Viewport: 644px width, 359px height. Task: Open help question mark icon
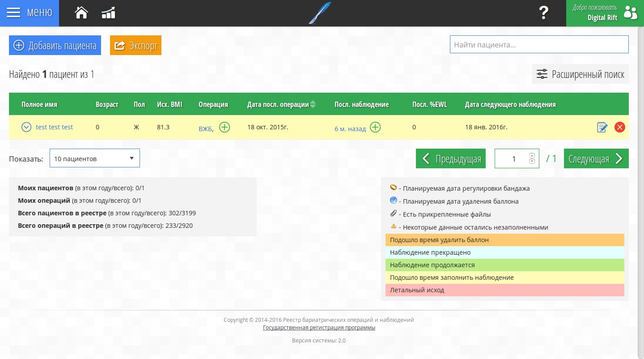tap(543, 13)
